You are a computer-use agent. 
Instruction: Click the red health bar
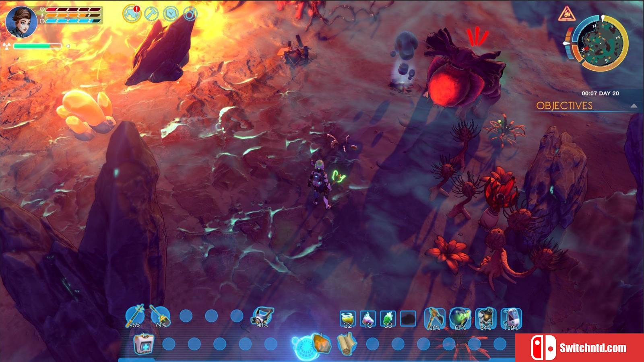tap(73, 10)
